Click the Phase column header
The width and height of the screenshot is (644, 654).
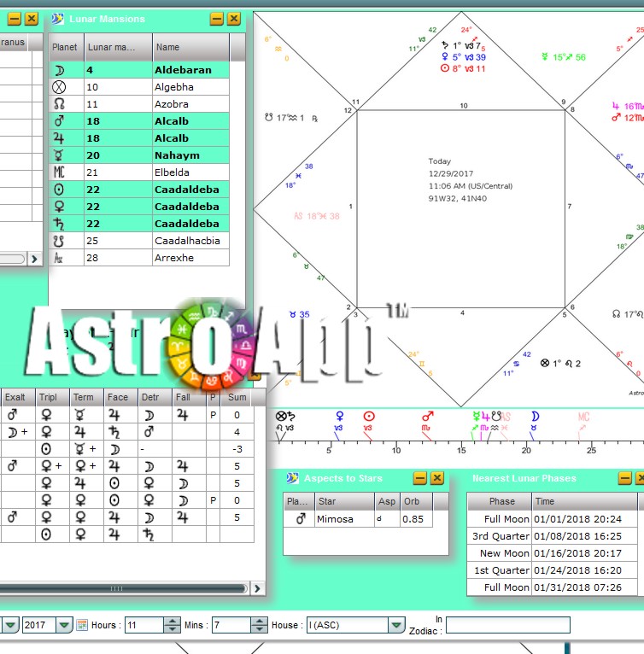click(500, 501)
